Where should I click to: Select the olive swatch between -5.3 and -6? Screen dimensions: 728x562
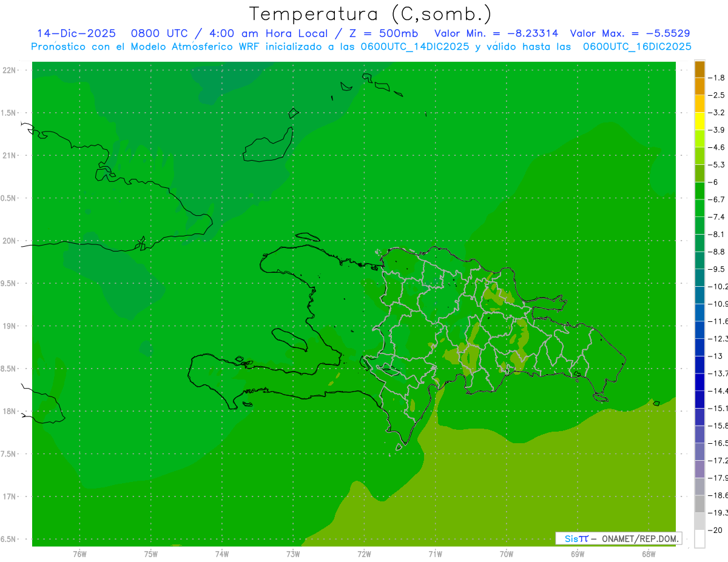pyautogui.click(x=699, y=174)
